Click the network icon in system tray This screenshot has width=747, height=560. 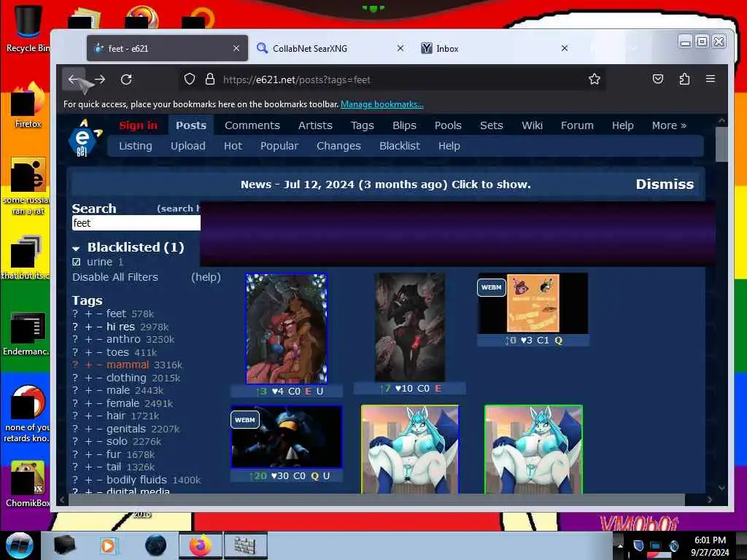pos(656,545)
